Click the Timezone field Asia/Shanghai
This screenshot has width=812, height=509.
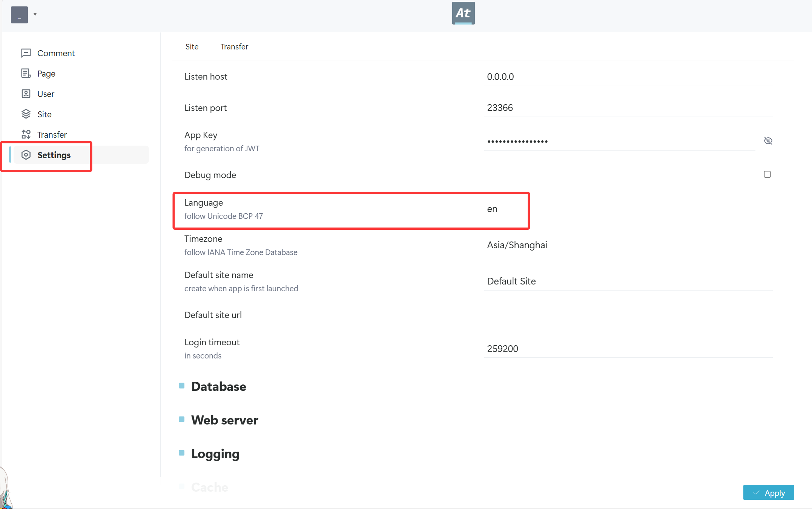[628, 245]
